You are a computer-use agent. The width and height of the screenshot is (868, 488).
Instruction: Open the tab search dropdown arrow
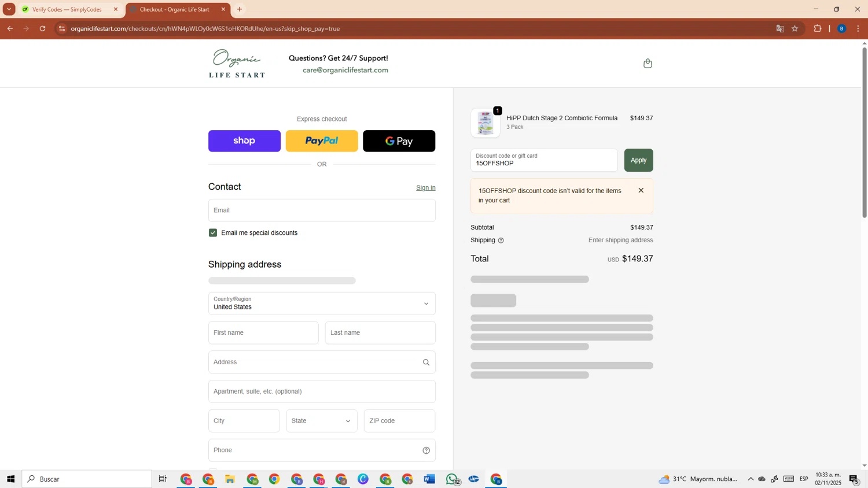pos(9,9)
